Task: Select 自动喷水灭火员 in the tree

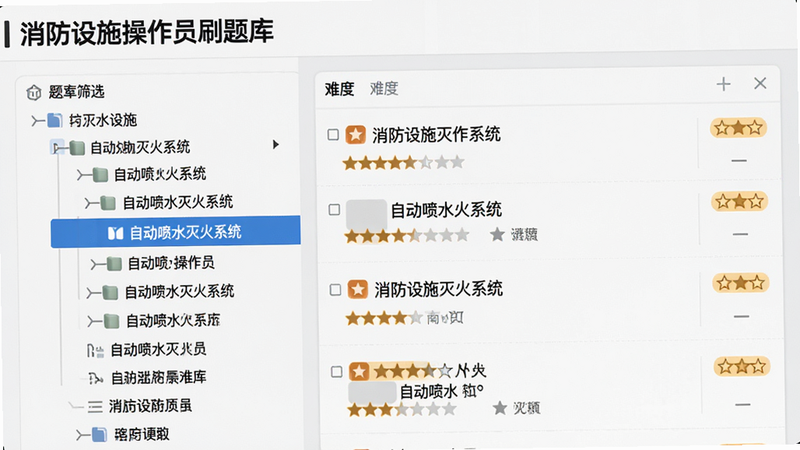Action: 159,350
